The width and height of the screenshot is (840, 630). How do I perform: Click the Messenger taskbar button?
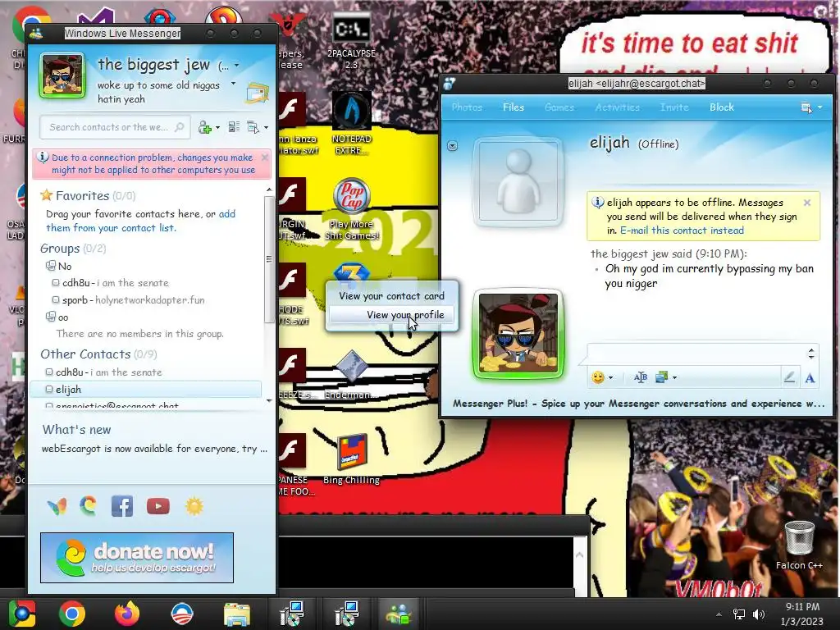click(x=399, y=614)
